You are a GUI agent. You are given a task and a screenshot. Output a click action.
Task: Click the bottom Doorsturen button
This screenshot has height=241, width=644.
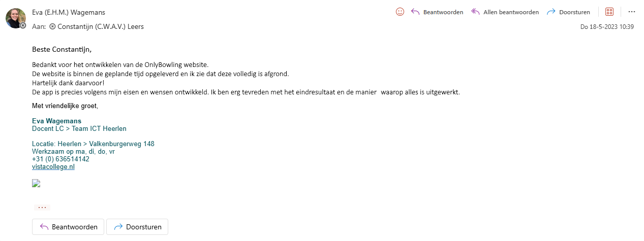point(137,227)
